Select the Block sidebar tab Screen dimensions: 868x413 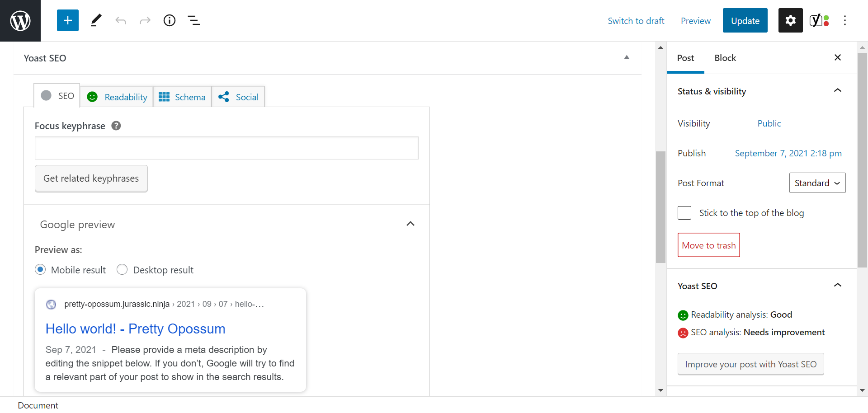[x=725, y=58]
